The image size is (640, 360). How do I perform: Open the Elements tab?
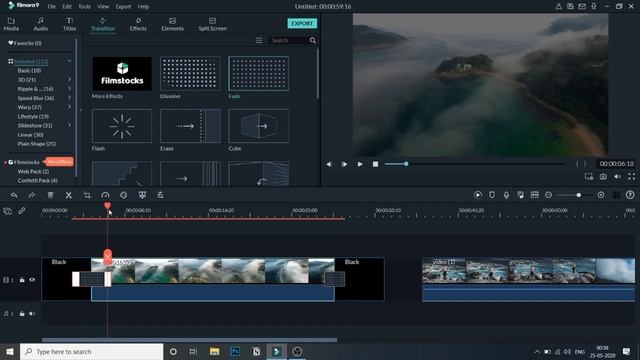(x=172, y=24)
